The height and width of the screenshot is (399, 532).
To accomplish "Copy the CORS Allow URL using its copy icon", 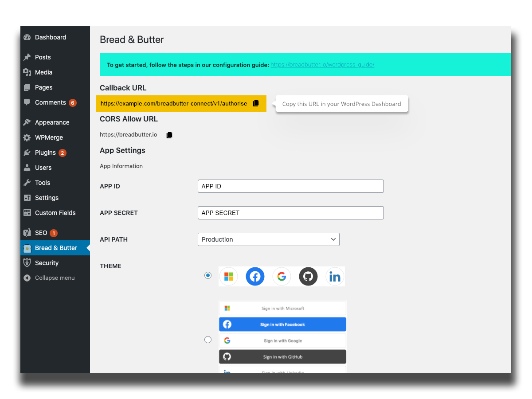I will (169, 135).
